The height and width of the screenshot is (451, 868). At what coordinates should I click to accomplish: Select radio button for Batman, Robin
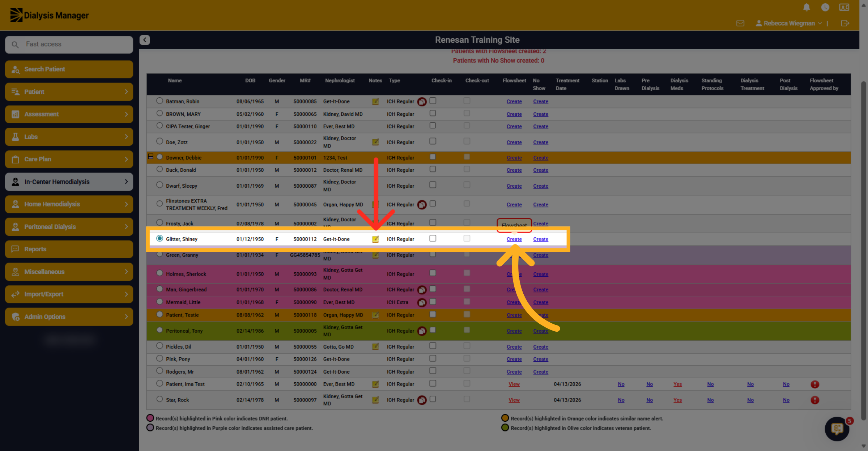point(159,101)
